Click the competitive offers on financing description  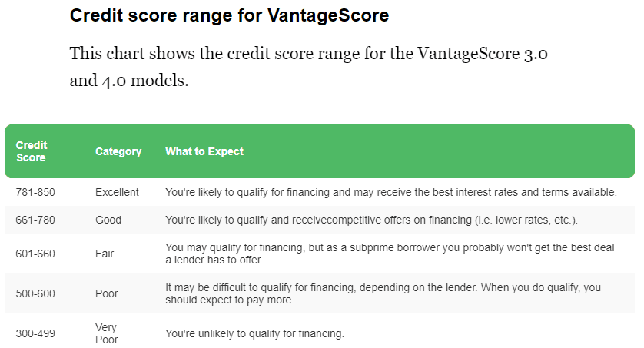[x=371, y=220]
